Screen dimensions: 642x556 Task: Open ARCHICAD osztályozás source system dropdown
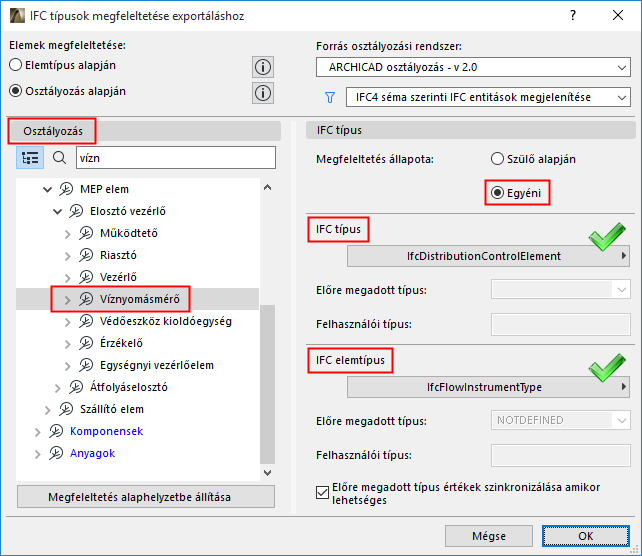coord(474,68)
